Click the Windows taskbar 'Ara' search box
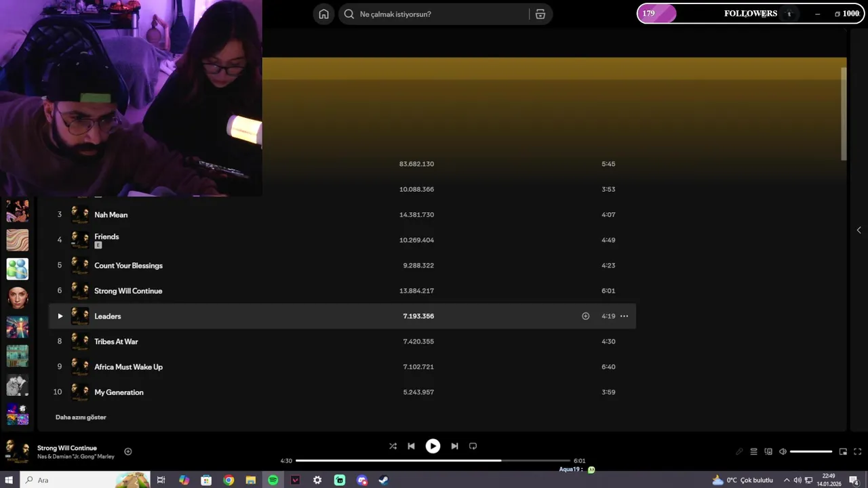Screen dimensions: 868x488 (x=85, y=480)
